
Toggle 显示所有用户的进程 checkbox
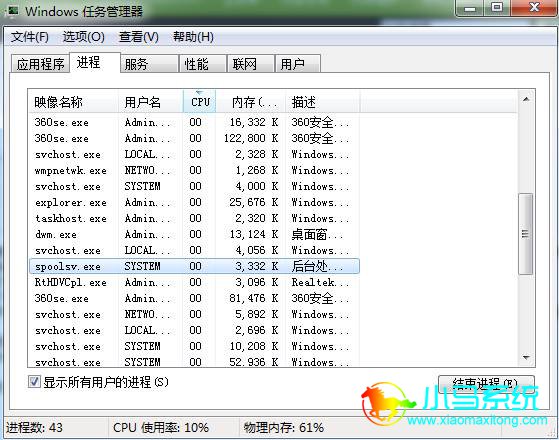click(x=34, y=382)
